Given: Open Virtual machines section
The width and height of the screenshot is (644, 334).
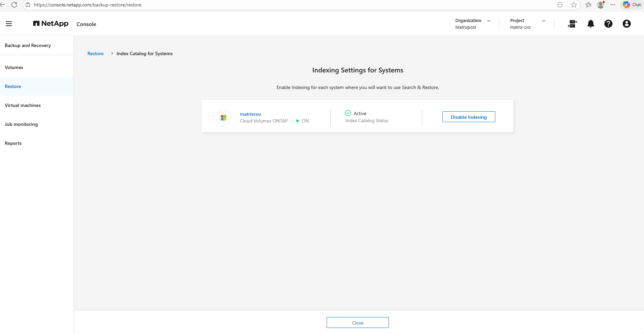Looking at the screenshot, I should (x=23, y=105).
